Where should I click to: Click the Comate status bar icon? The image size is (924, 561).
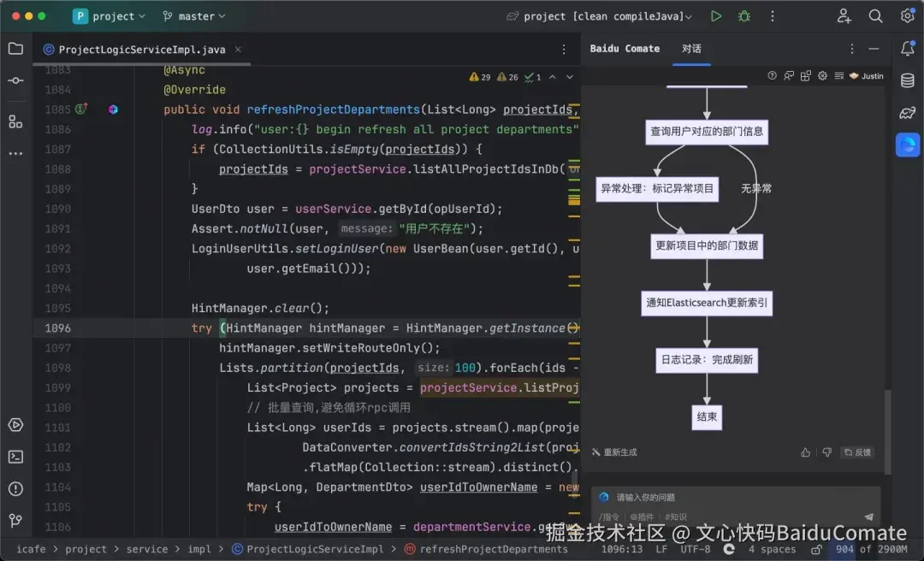point(729,549)
